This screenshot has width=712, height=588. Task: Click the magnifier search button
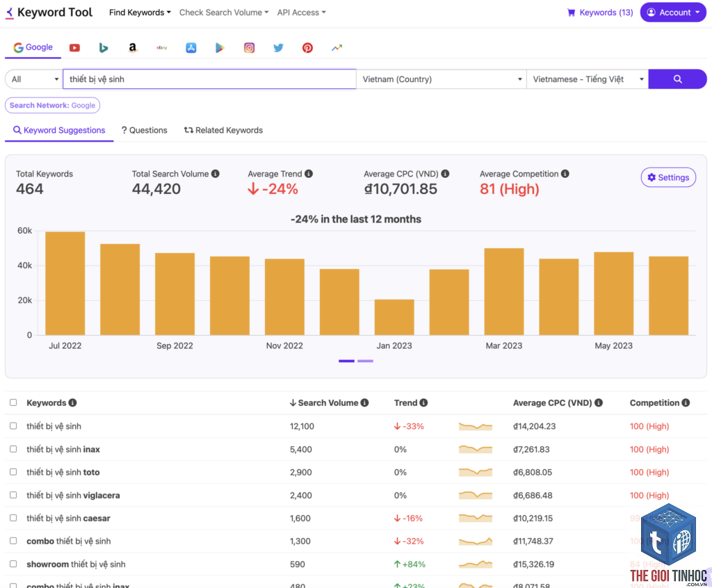tap(677, 79)
